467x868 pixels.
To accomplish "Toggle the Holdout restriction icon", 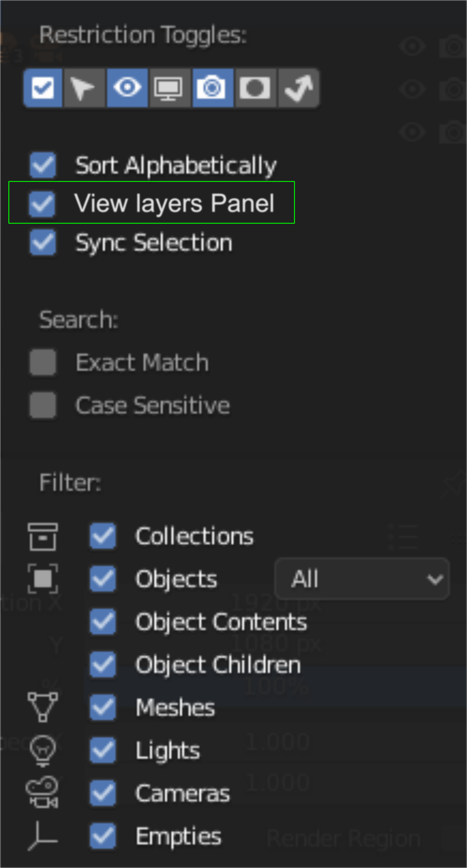I will [x=256, y=88].
